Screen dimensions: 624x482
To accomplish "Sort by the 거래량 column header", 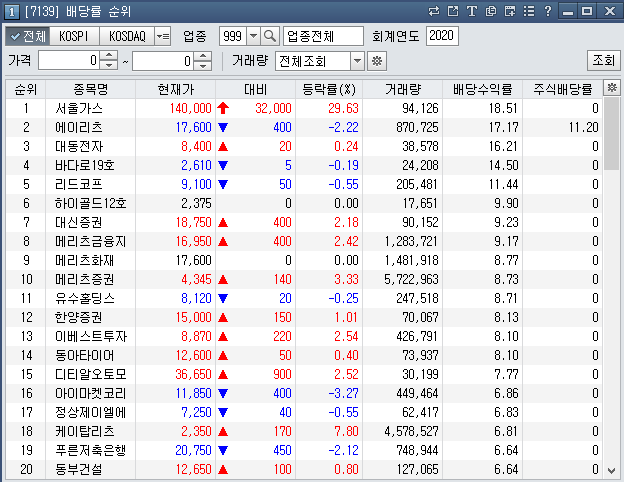I will click(x=403, y=89).
